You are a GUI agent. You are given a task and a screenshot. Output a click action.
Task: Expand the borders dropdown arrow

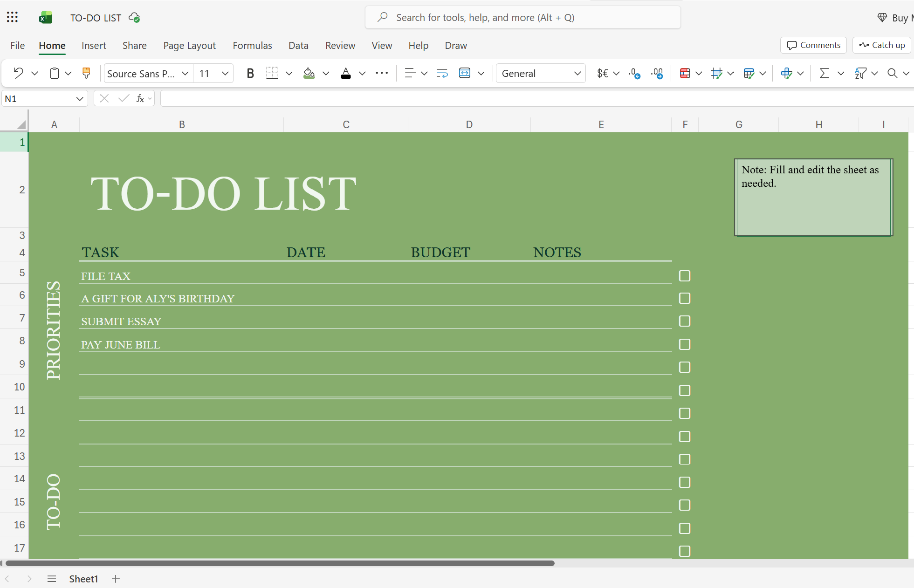pos(289,73)
